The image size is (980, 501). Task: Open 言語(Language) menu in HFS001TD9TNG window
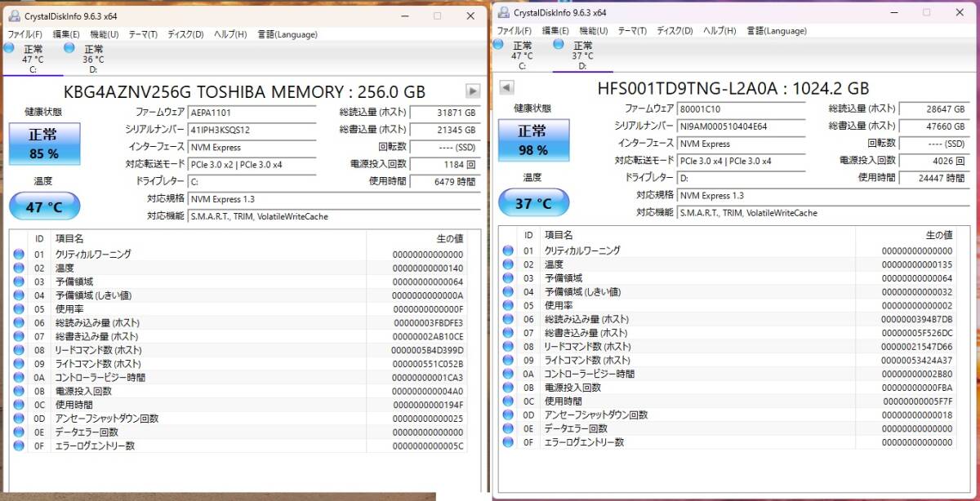(x=776, y=31)
